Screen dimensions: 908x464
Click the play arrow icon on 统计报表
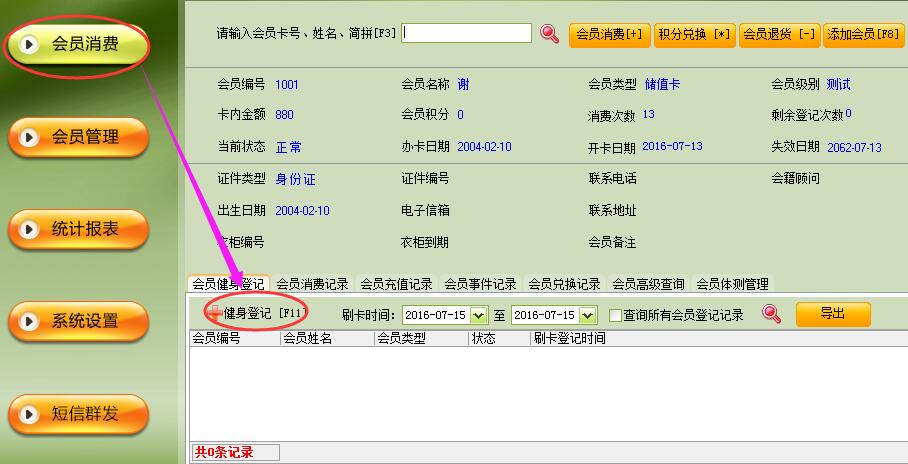coord(29,229)
